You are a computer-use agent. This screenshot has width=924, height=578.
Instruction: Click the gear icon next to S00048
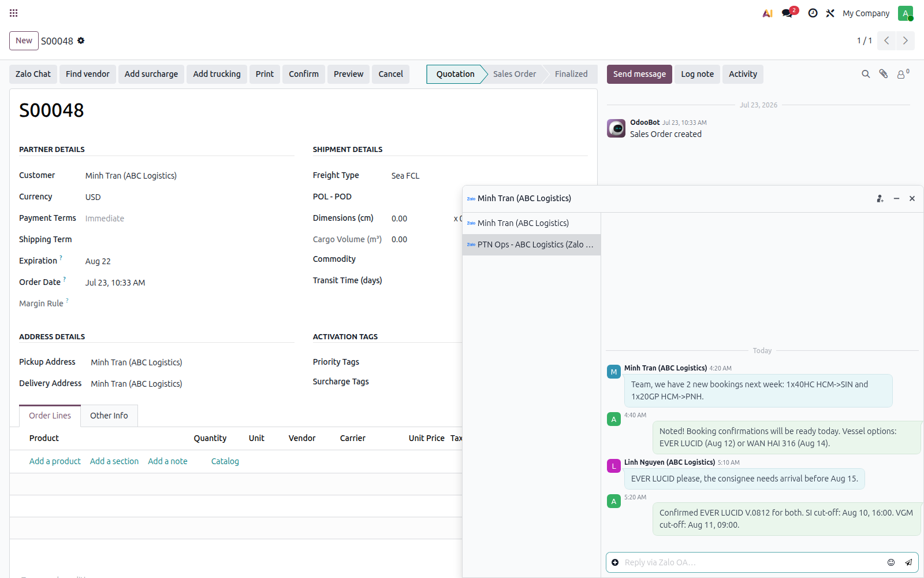coord(81,40)
